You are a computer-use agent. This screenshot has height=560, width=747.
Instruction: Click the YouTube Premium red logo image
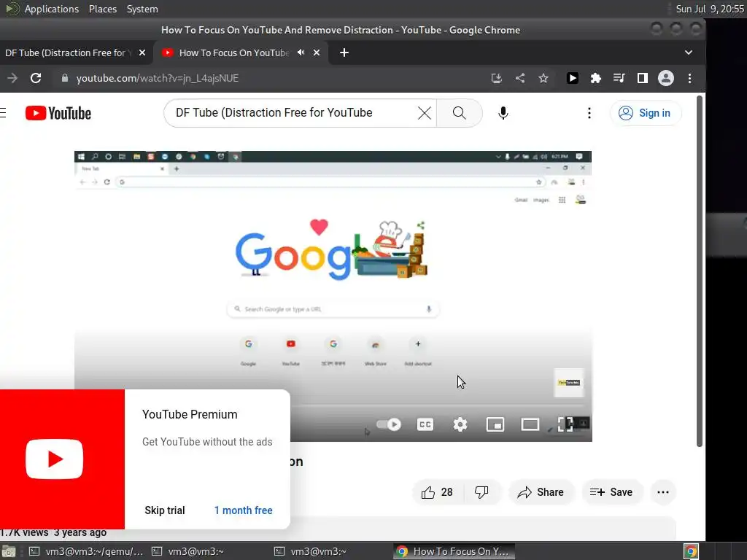coord(62,459)
